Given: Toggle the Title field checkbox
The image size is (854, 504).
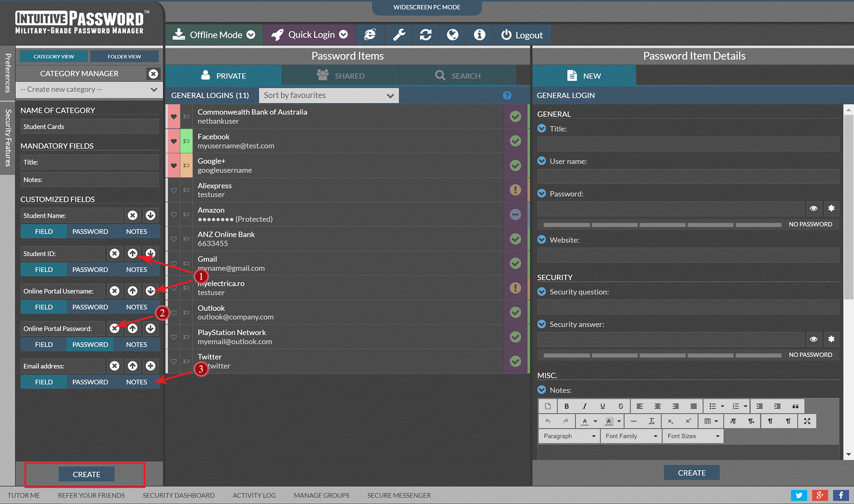Looking at the screenshot, I should [541, 129].
